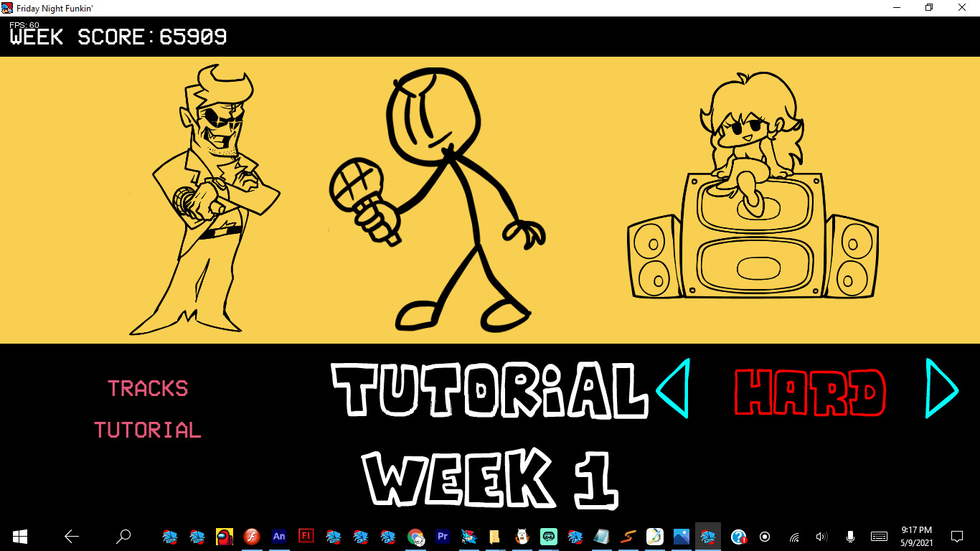Image resolution: width=980 pixels, height=551 pixels.
Task: Open the blue Photos taskbar icon
Action: click(x=682, y=537)
